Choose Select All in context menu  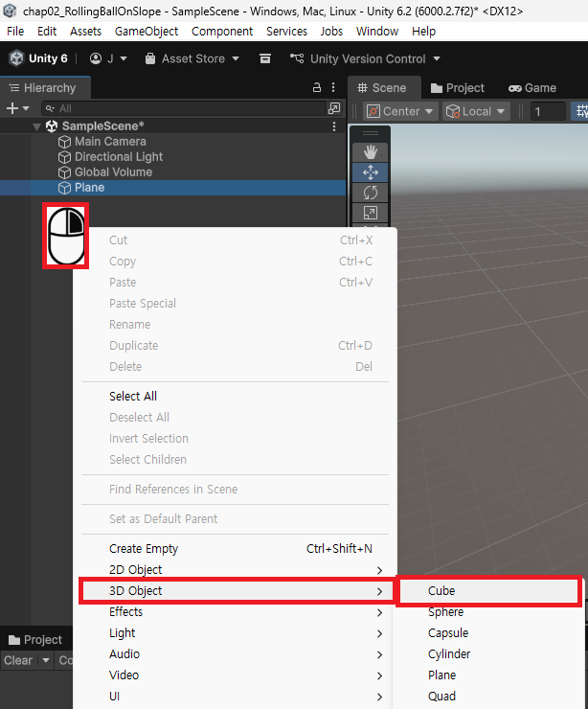point(235,396)
